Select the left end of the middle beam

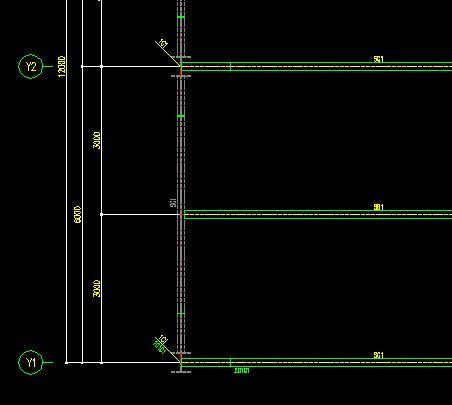184,215
